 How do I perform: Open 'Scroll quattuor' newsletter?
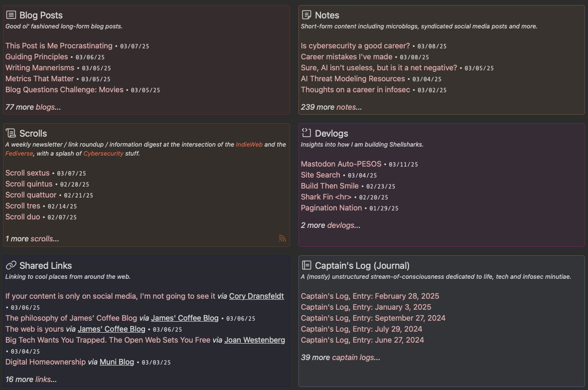(31, 195)
